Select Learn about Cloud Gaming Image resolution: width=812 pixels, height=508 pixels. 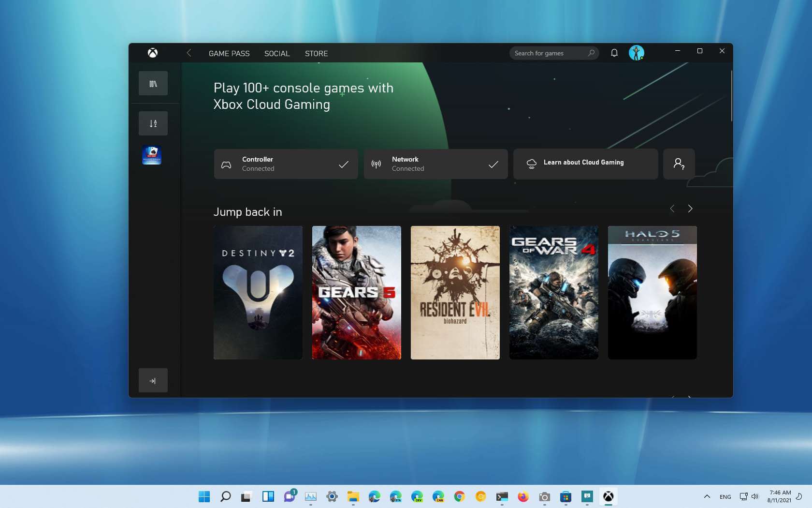point(583,163)
